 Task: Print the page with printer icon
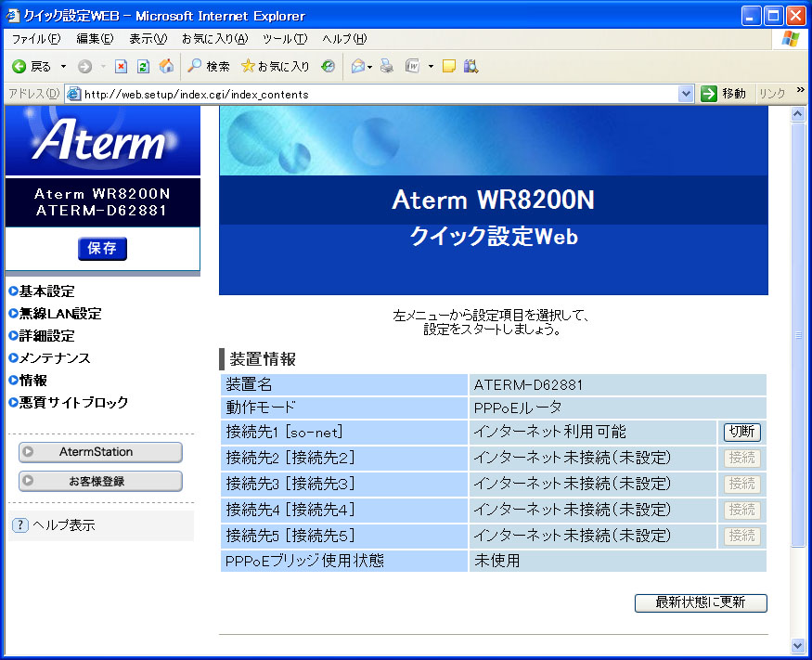(x=386, y=66)
